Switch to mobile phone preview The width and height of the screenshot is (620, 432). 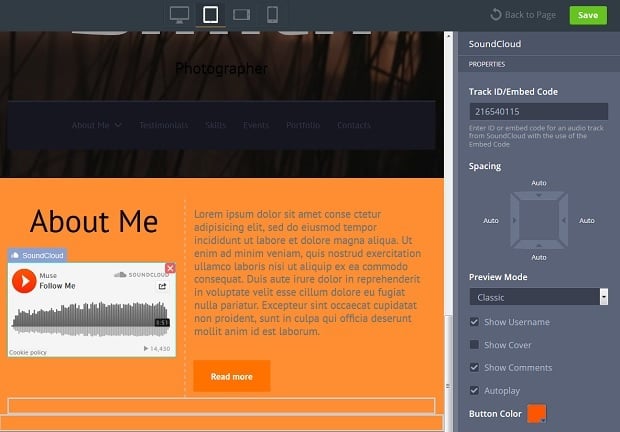point(271,14)
